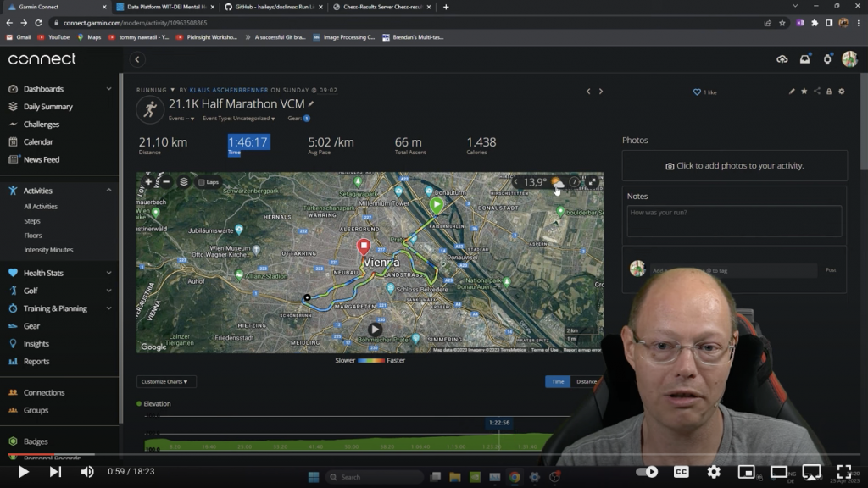Mark the activity as favorite with star
868x488 pixels.
804,91
